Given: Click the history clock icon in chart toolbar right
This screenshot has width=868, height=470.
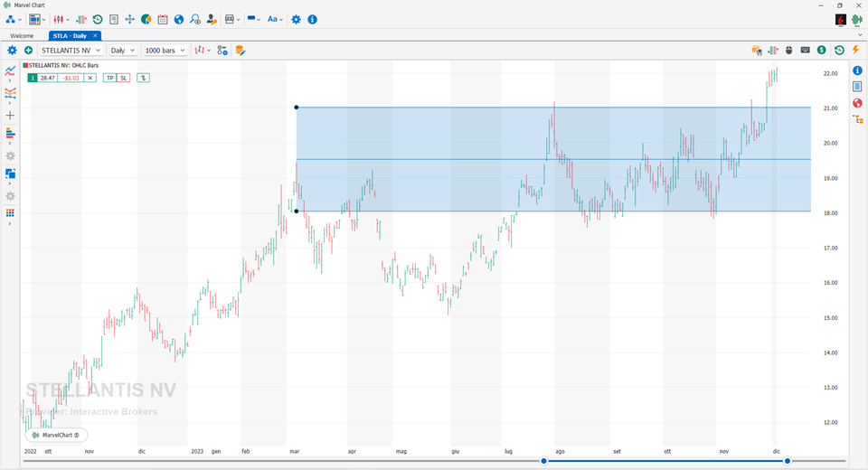Looking at the screenshot, I should point(839,51).
